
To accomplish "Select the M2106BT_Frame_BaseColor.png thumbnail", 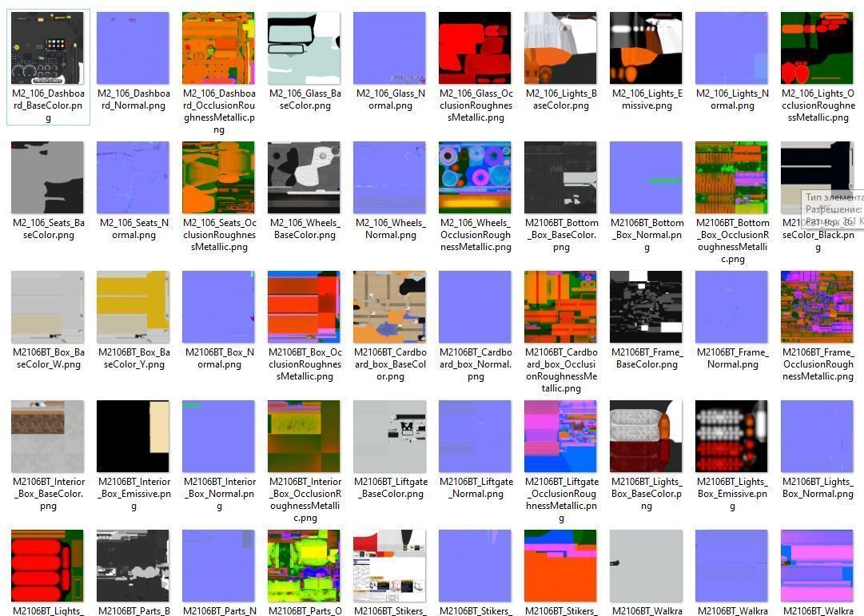I will coord(646,307).
